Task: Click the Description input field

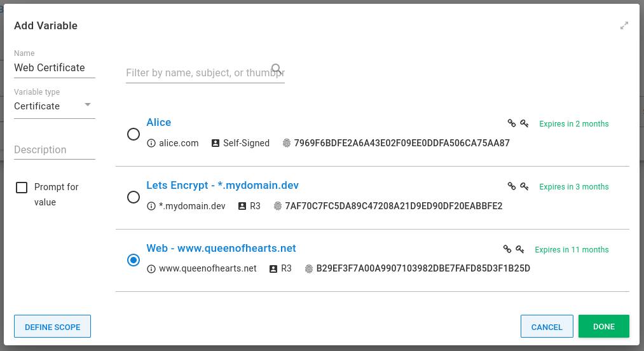Action: click(54, 150)
